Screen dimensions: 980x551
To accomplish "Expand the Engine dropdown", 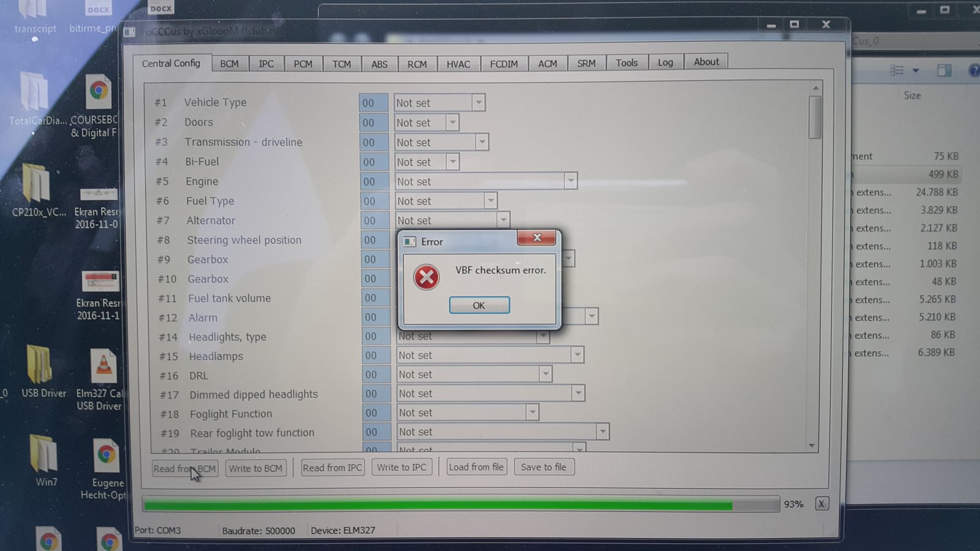I will click(570, 181).
